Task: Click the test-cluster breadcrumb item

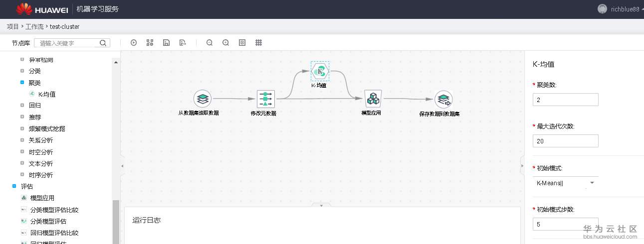Action: point(65,26)
